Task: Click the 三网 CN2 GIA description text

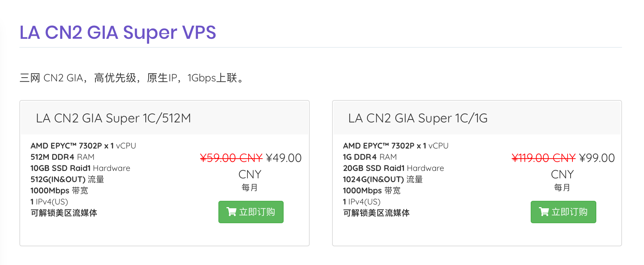Action: tap(132, 78)
